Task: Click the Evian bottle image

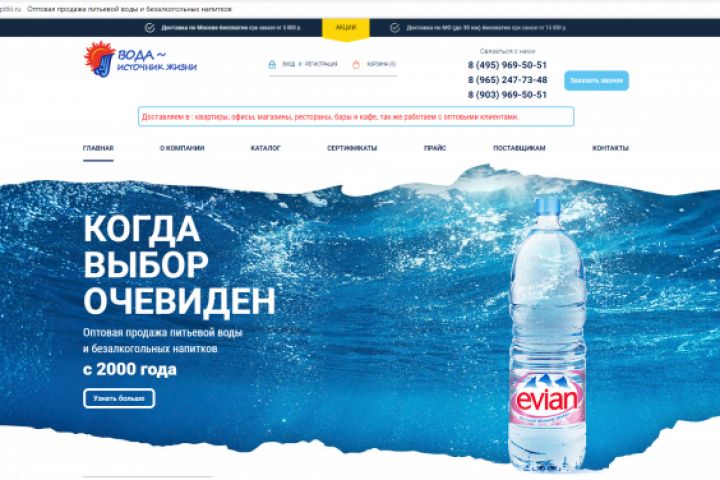Action: point(547,333)
